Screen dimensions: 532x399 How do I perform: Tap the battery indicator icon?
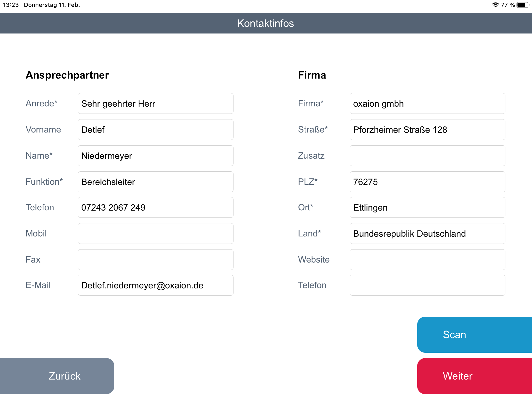(522, 5)
